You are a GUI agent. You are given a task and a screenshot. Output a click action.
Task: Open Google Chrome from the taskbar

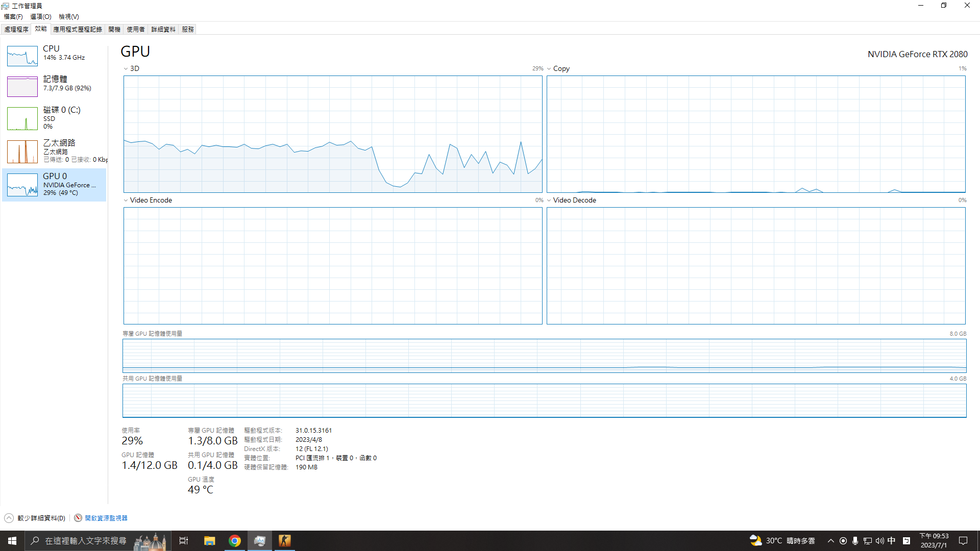235,541
